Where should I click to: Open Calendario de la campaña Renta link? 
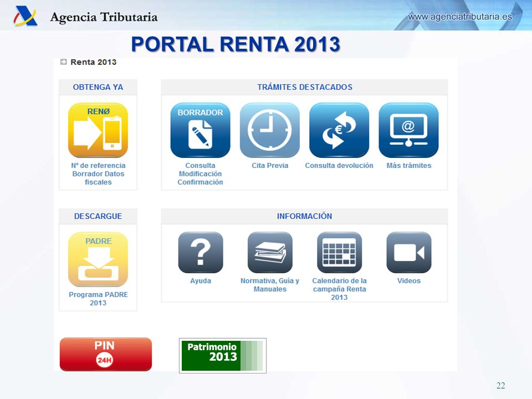(x=339, y=289)
